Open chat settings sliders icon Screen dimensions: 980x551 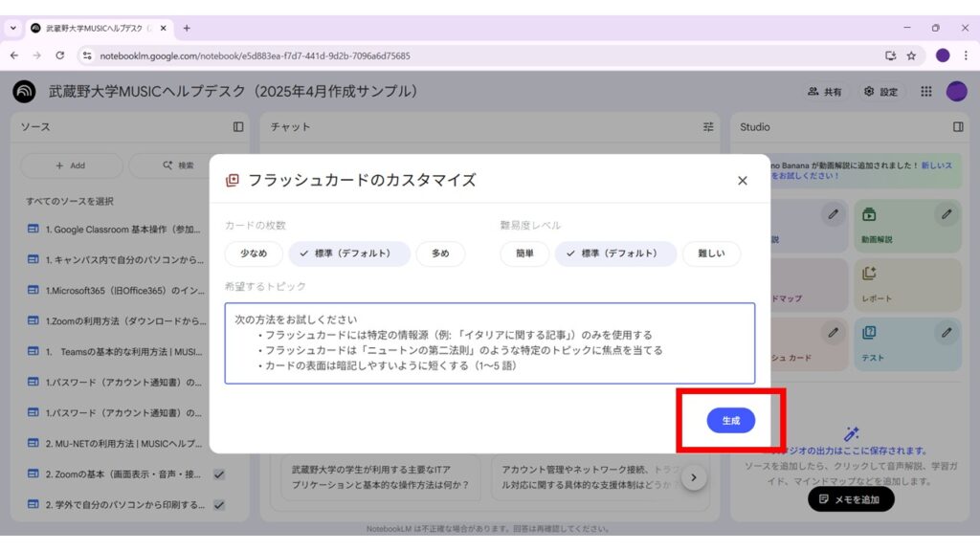coord(708,126)
